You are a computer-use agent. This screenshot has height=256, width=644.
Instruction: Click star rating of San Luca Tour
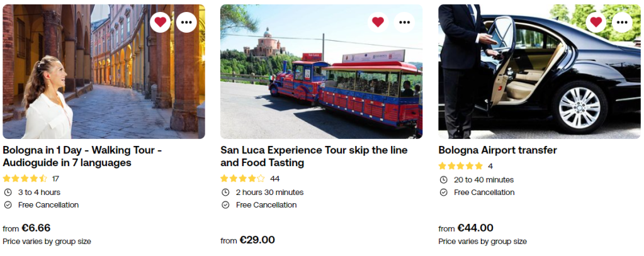[x=243, y=179]
